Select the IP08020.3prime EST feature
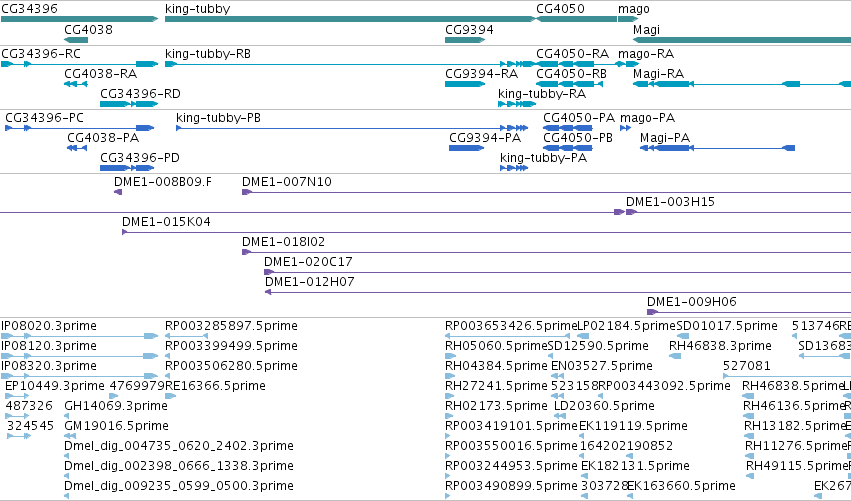 (79, 337)
